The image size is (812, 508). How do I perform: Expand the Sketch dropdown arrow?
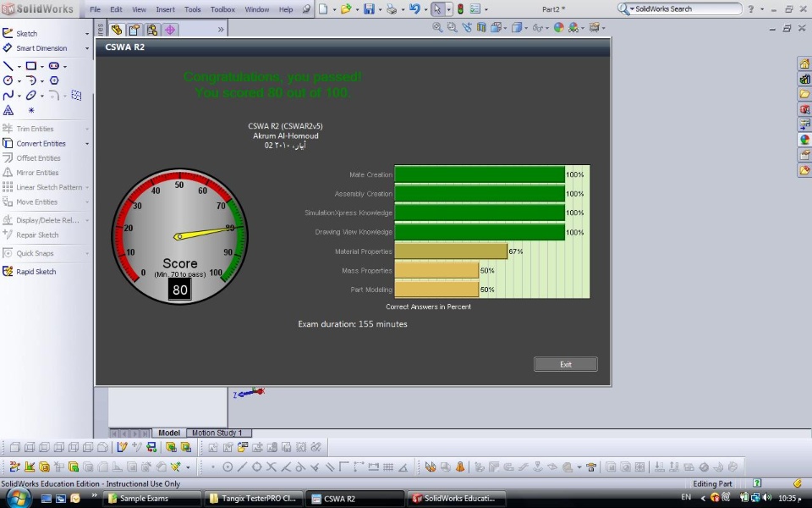tap(87, 34)
